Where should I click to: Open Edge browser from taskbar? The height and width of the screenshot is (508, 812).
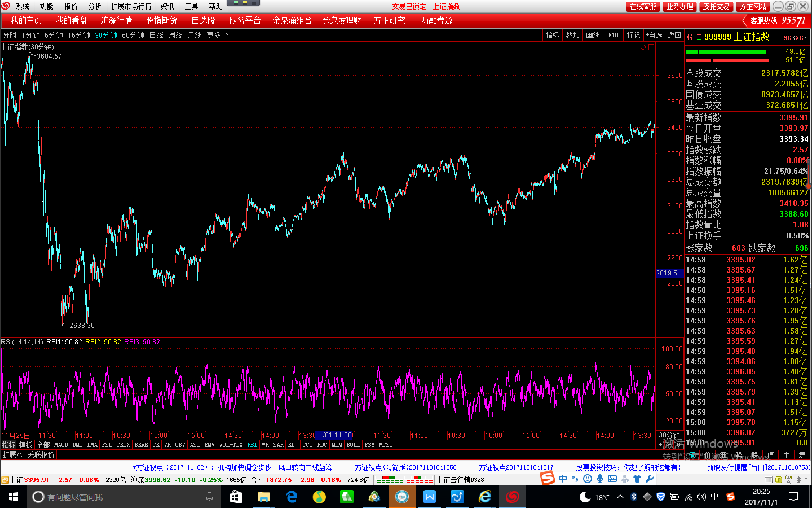pyautogui.click(x=292, y=497)
